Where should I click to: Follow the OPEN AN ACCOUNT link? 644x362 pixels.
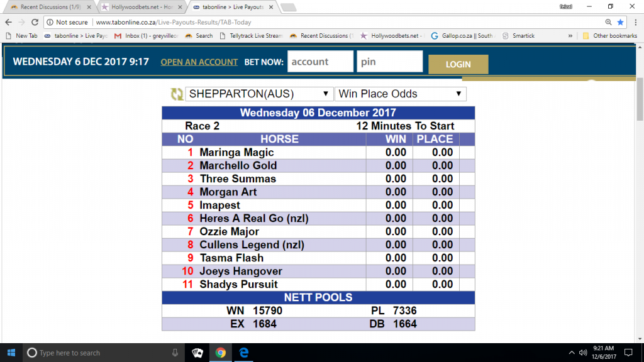click(199, 62)
